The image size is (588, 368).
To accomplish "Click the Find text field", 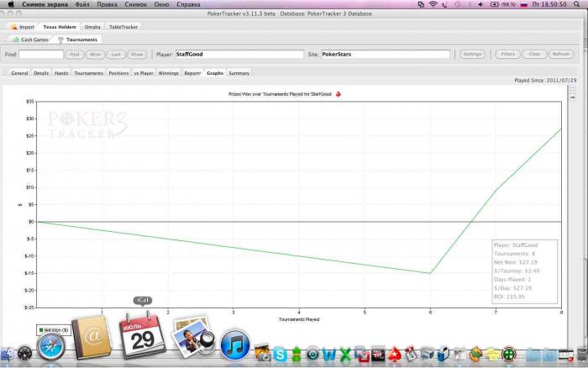I will click(x=41, y=55).
